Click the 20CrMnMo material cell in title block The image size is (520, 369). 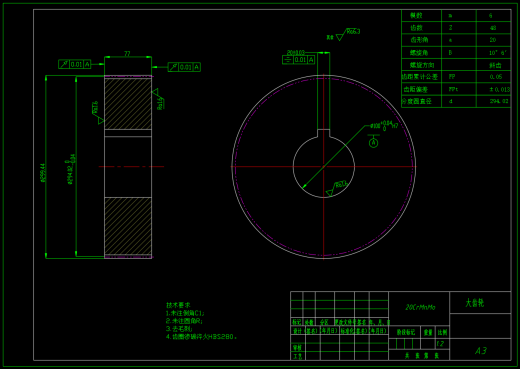click(419, 307)
